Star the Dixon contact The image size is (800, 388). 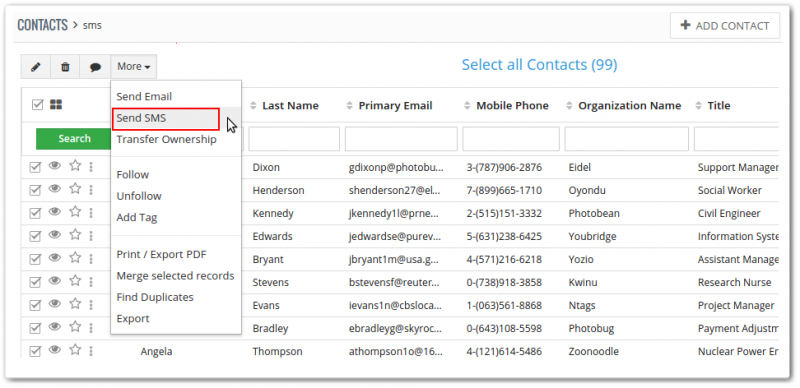pos(75,165)
